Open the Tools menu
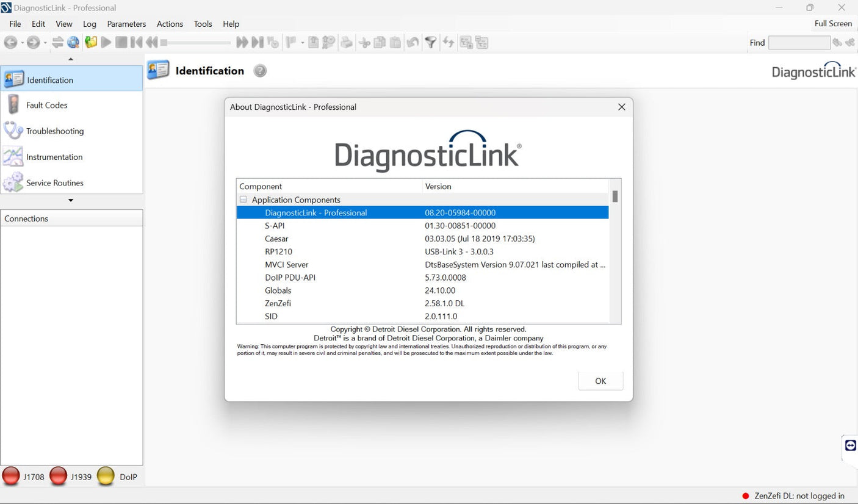 coord(203,24)
